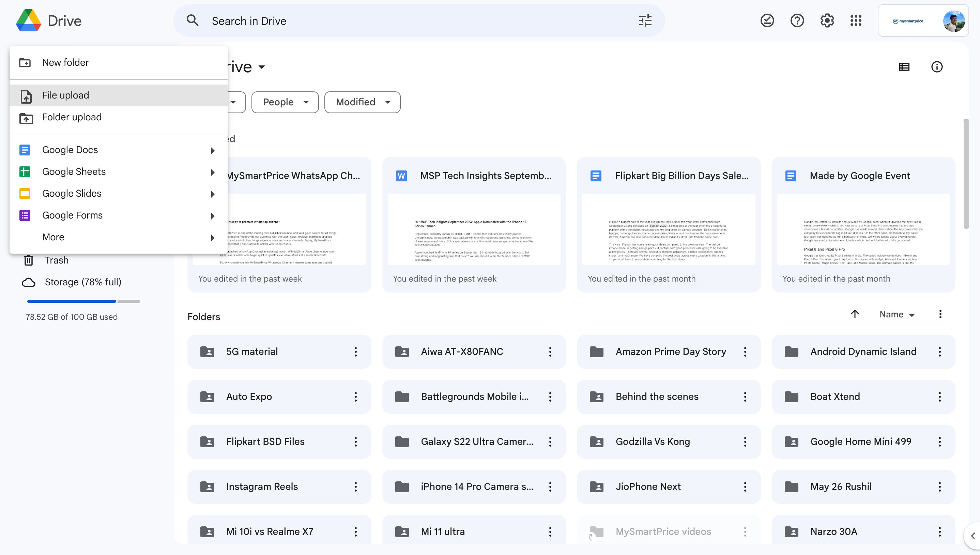Open more actions for Galaxy S22 Ultra folder
The height and width of the screenshot is (555, 980).
pos(550,441)
